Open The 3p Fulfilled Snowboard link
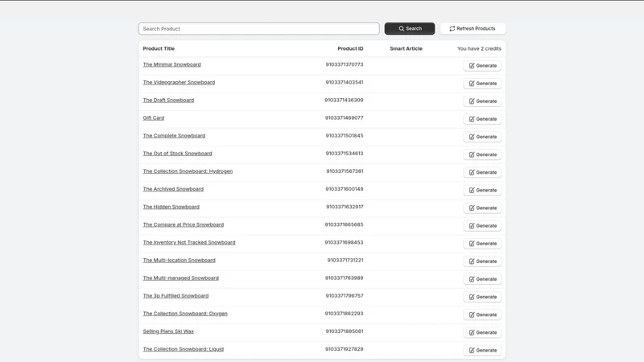 pyautogui.click(x=175, y=295)
